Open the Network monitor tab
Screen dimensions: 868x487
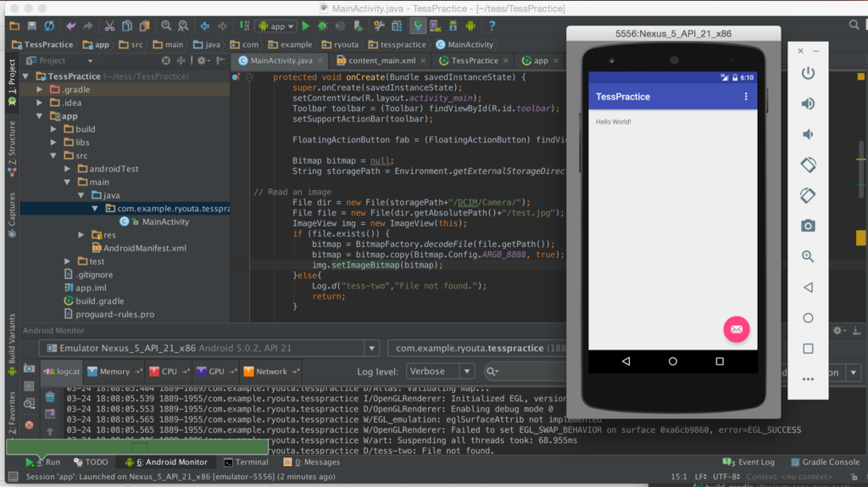tap(271, 372)
